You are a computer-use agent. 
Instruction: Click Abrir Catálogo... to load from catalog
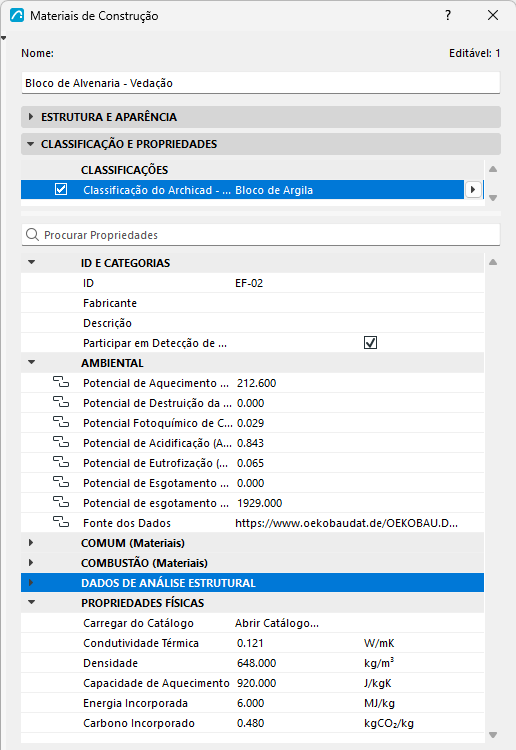277,623
